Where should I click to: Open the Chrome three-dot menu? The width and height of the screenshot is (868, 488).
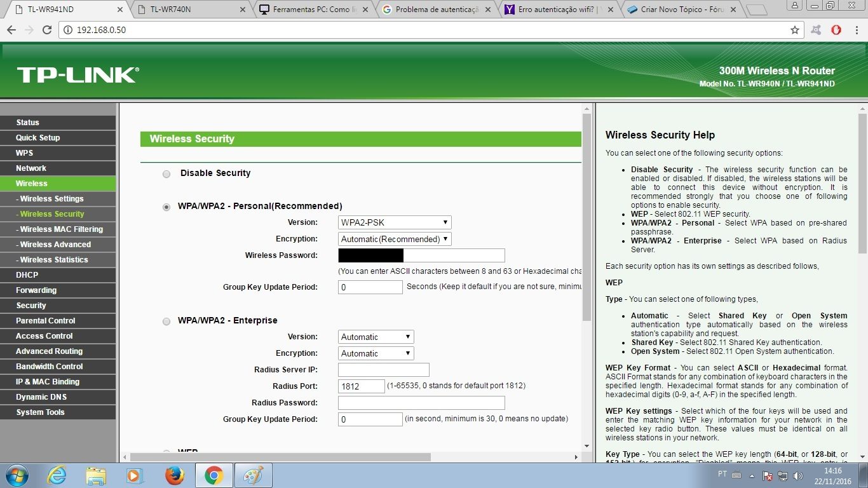856,30
